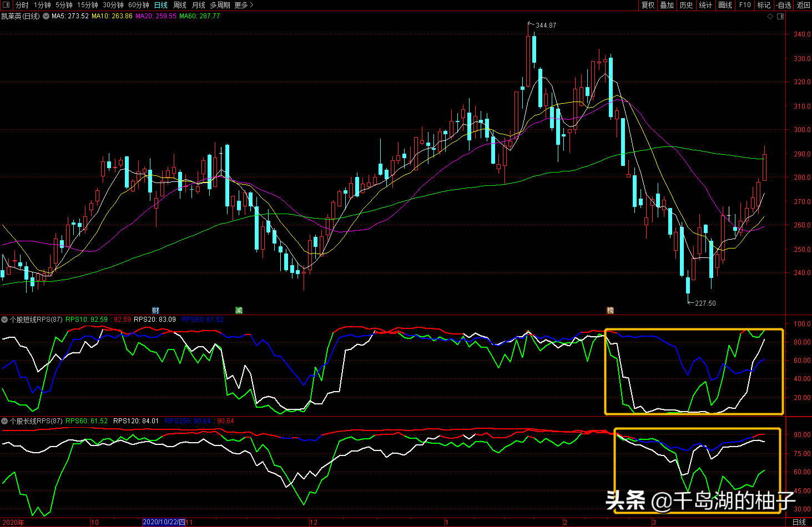Click the 标记 mark button
Viewport: 812px width, 527px height.
coord(764,5)
